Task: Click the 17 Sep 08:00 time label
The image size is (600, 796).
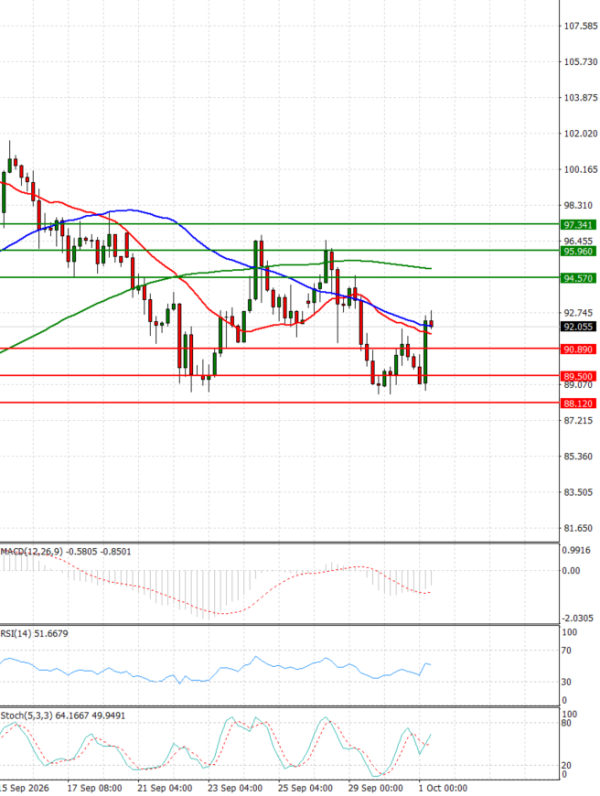Action: (94, 788)
